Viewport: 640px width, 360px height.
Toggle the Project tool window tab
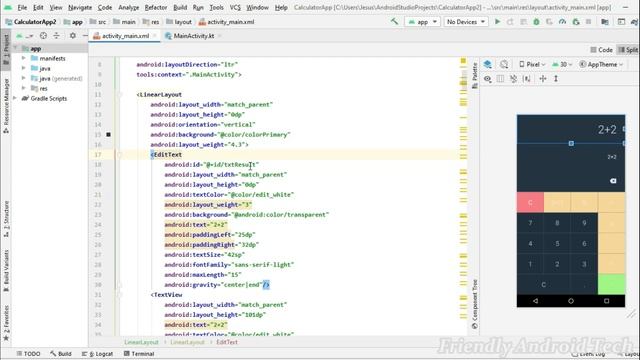pos(6,50)
